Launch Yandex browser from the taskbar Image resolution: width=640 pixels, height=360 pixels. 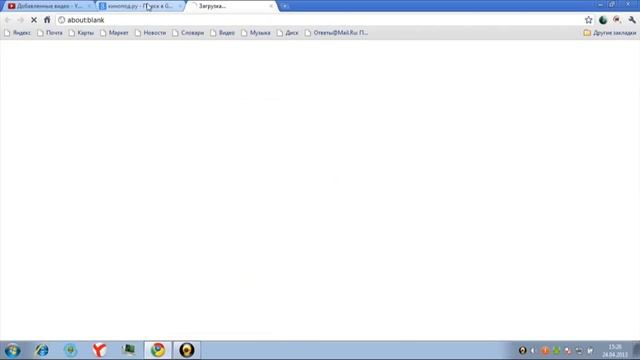click(x=100, y=350)
